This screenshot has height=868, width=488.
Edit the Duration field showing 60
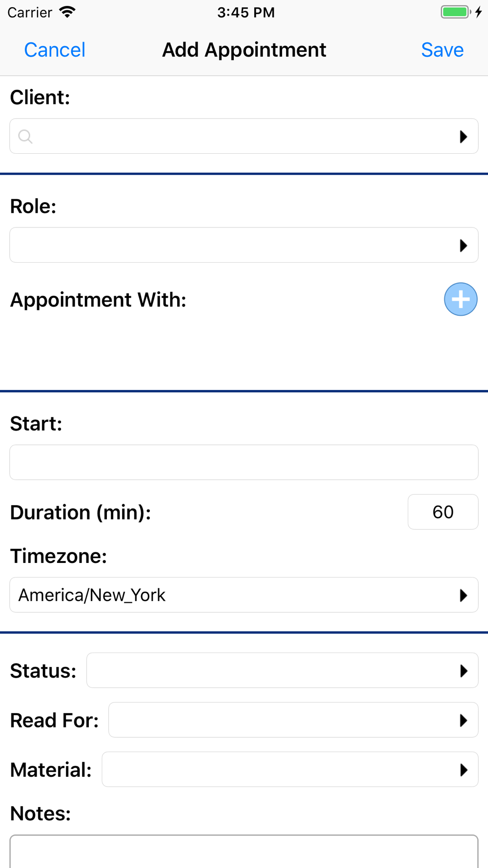tap(443, 512)
